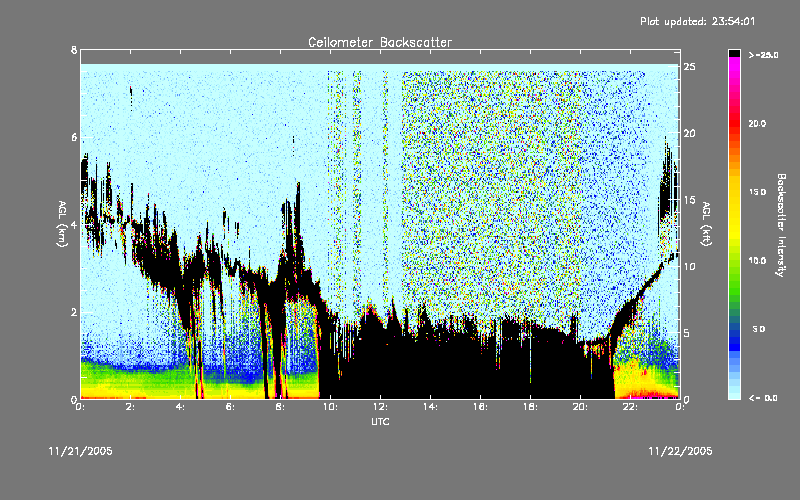Select the "AGL (km)" axis label
800x500 pixels.
63,224
